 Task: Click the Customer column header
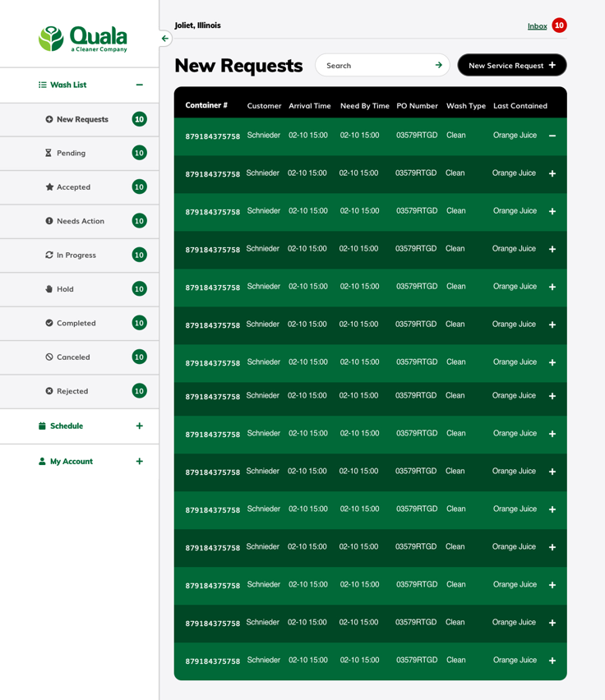265,106
